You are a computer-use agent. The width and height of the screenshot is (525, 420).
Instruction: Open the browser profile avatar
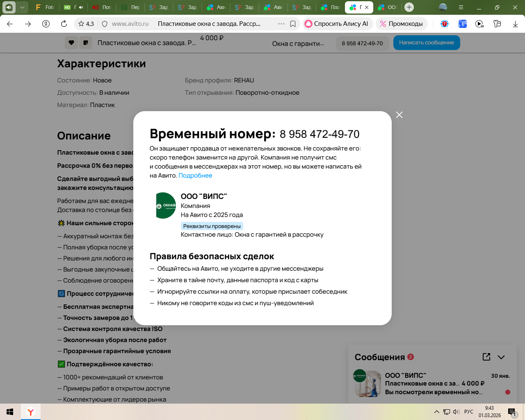tap(443, 7)
